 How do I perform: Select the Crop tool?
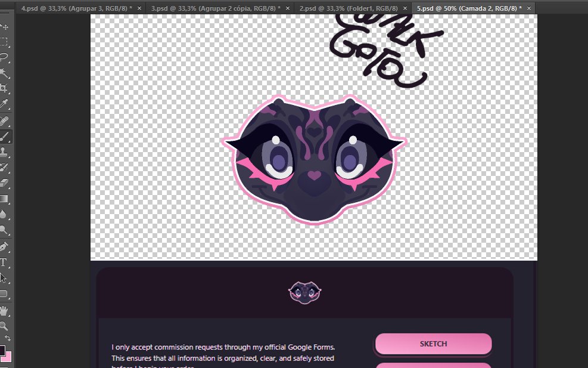point(4,88)
